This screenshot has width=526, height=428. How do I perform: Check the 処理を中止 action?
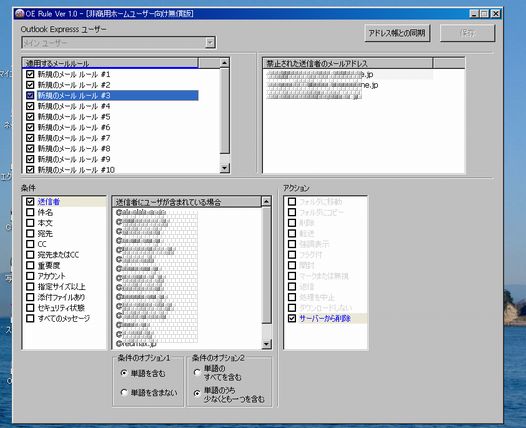pyautogui.click(x=292, y=297)
